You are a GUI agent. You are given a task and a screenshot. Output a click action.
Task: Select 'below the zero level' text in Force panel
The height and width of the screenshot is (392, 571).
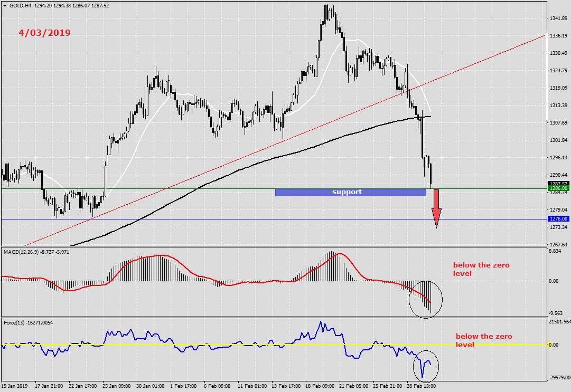click(x=484, y=341)
